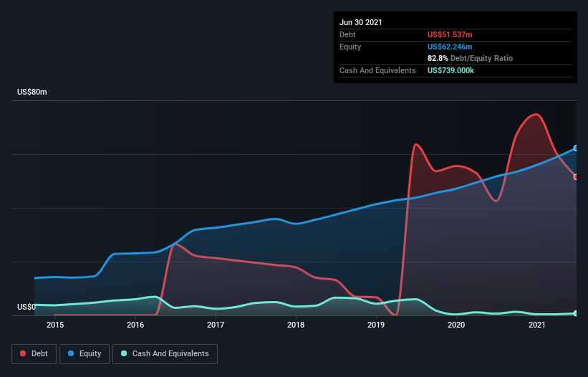Click the Equity row label in tooltip
The width and height of the screenshot is (588, 377).
(x=350, y=47)
